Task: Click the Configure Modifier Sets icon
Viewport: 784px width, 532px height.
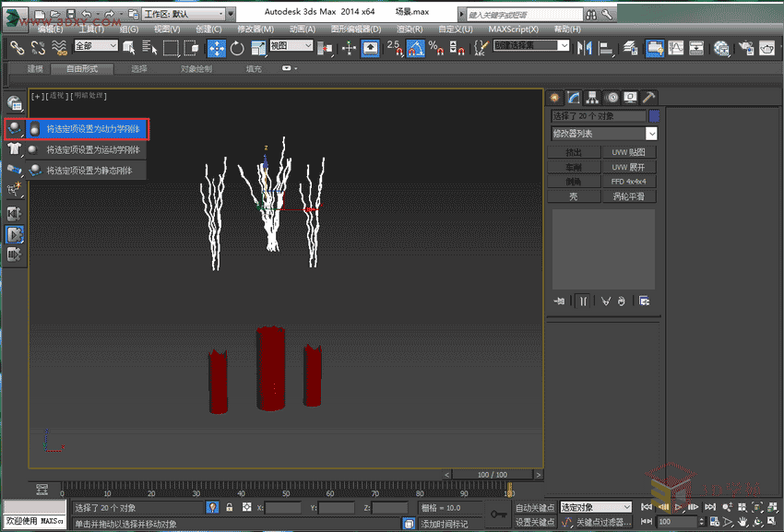Action: 644,301
